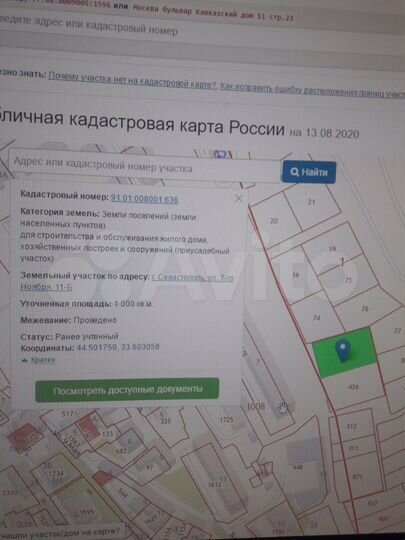
Task: Click the Уточненная площадь 1 000 кв.м text
Action: (x=86, y=304)
